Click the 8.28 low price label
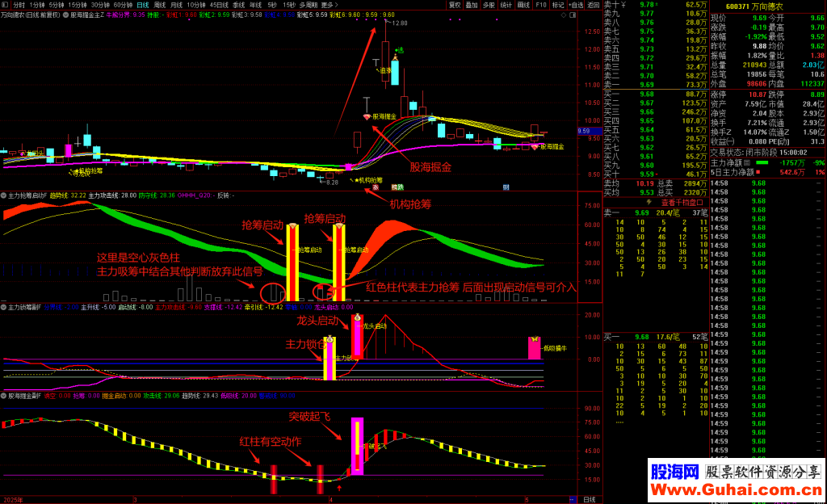 332,183
